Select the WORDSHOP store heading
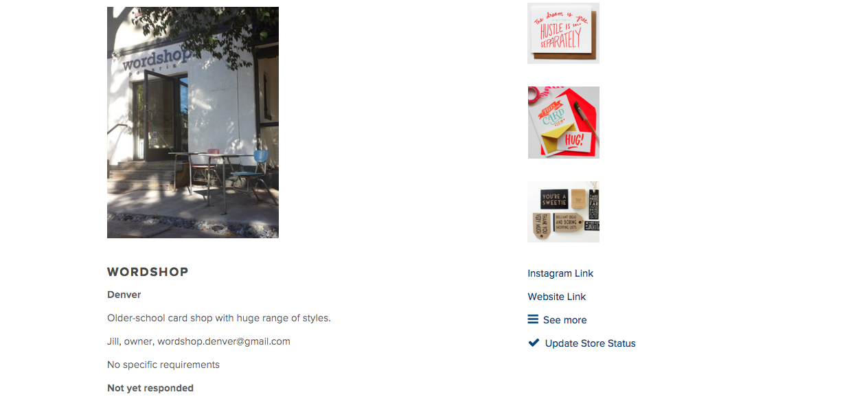 tap(148, 272)
